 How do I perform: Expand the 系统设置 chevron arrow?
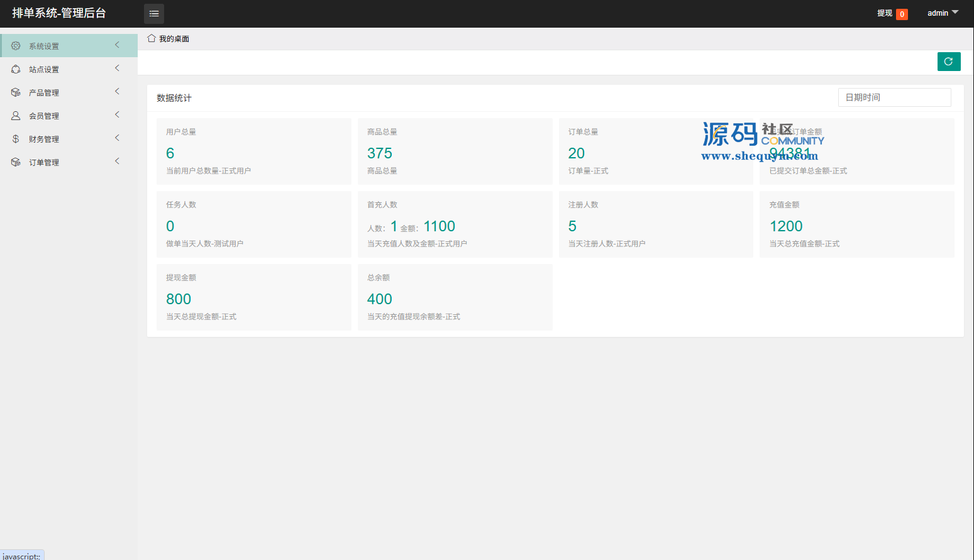[117, 45]
